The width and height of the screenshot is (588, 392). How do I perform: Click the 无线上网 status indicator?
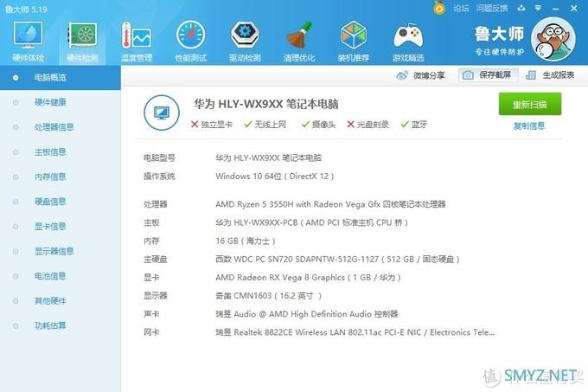[x=265, y=125]
